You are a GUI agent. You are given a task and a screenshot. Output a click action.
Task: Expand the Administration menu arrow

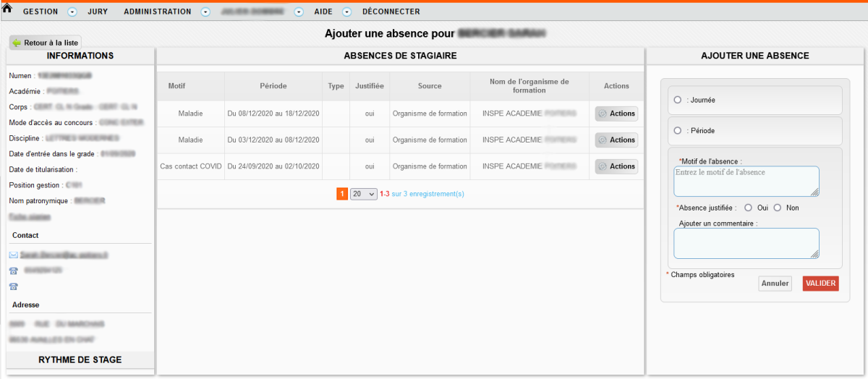tap(205, 12)
